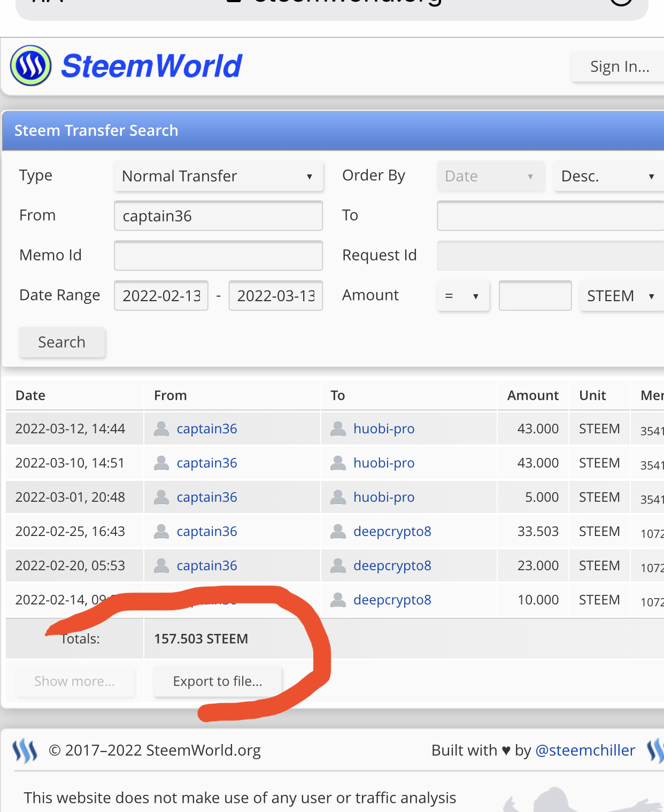This screenshot has height=812, width=664.
Task: Open the Desc. sort direction dropdown
Action: 609,176
